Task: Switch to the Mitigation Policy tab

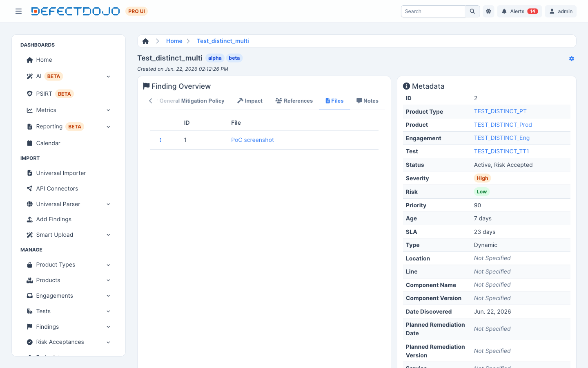Action: tap(192, 101)
